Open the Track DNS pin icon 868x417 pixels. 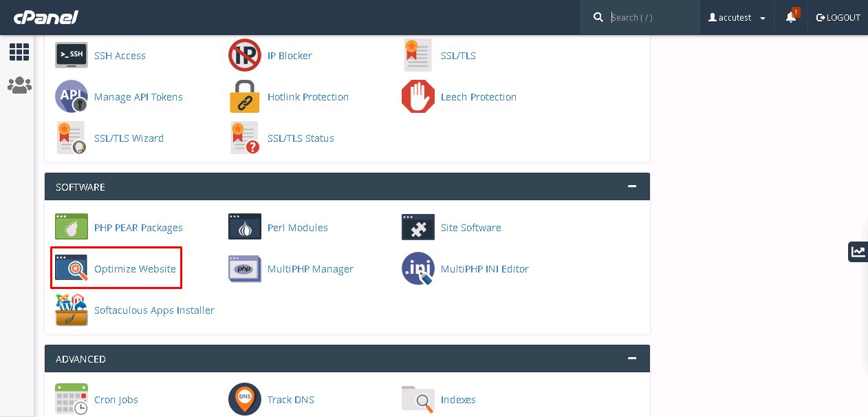[245, 399]
